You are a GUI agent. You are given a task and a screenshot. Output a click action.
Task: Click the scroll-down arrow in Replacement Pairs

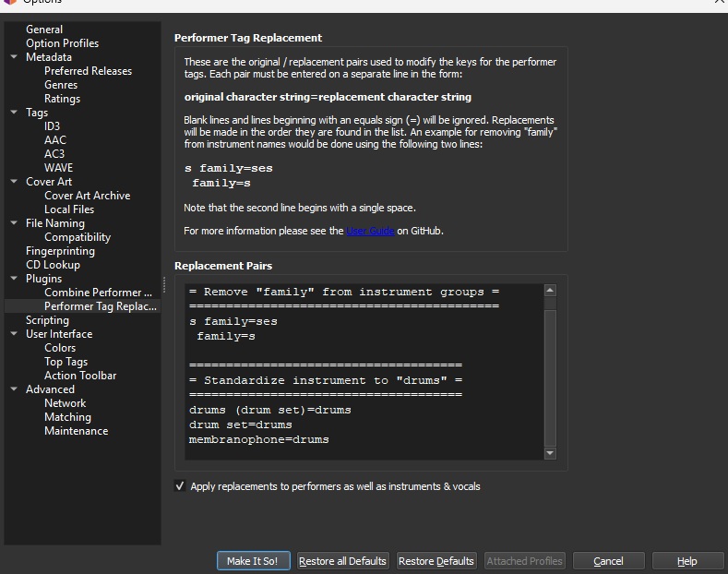[x=550, y=453]
